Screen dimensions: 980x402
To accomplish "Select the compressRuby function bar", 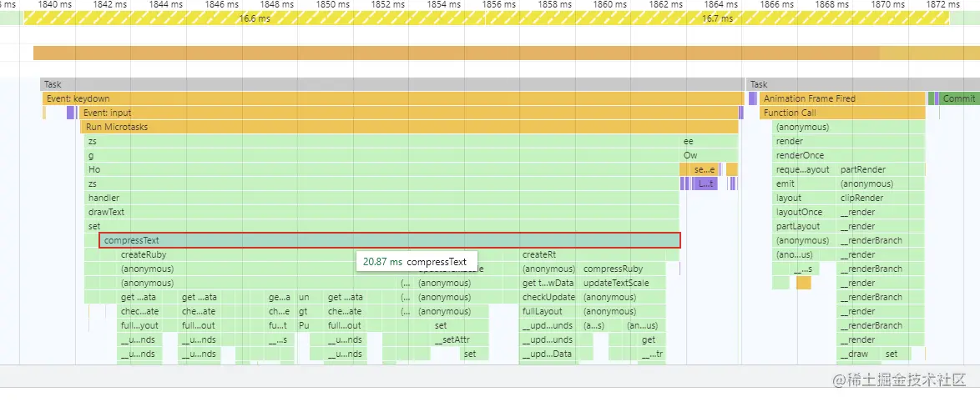I will point(623,269).
